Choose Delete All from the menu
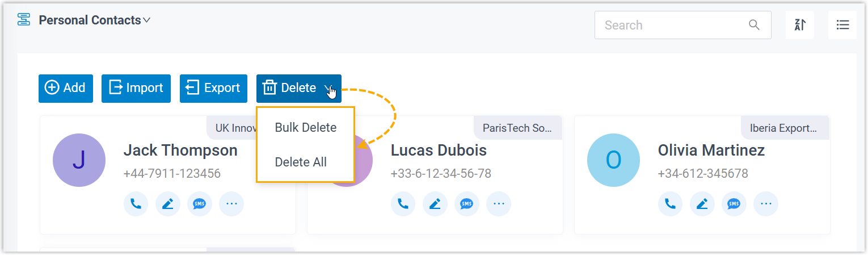This screenshot has width=868, height=255. click(301, 162)
